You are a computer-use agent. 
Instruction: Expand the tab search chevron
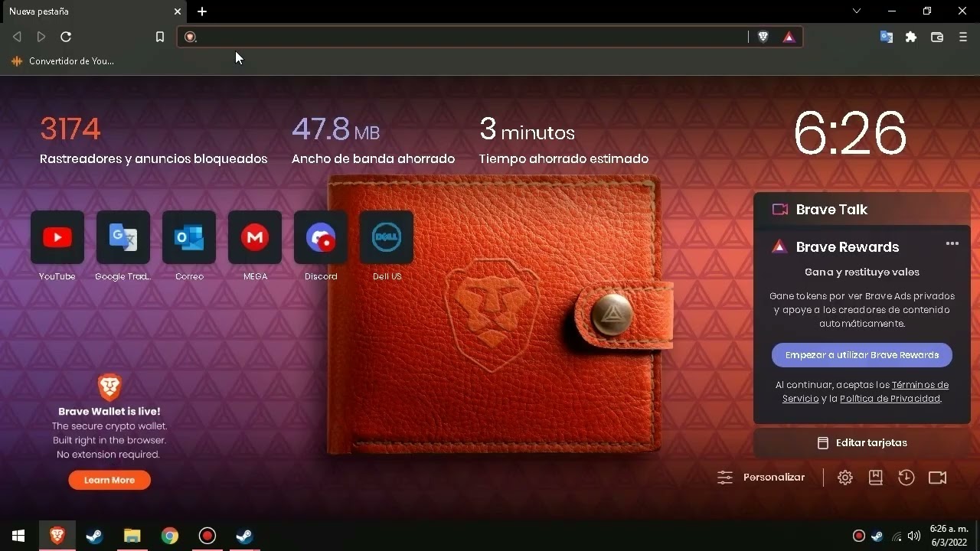pos(857,11)
